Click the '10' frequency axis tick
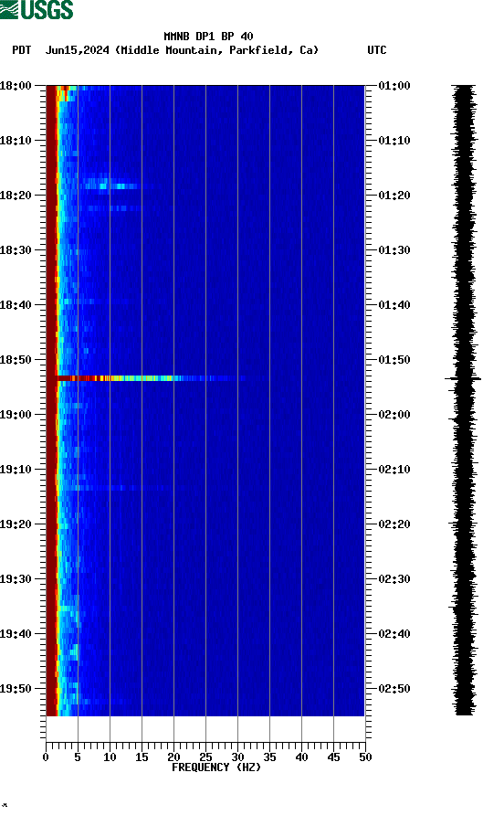 pos(110,757)
